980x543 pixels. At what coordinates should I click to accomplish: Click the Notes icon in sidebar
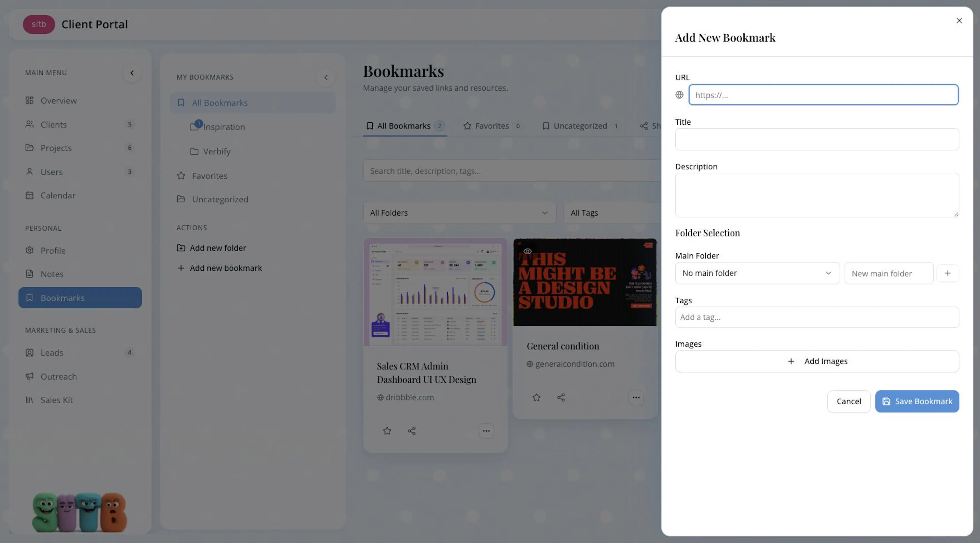coord(29,274)
